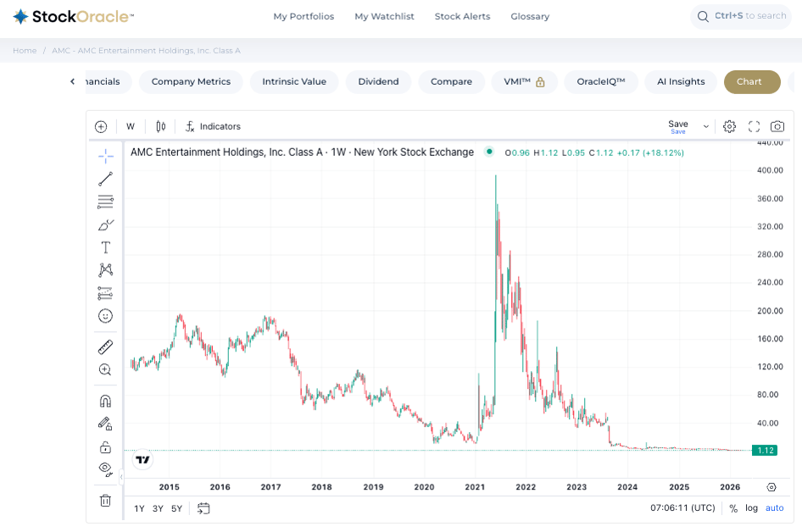Screen dimensions: 802x532
Task: Switch to the Intrinsic Value tab
Action: [294, 81]
